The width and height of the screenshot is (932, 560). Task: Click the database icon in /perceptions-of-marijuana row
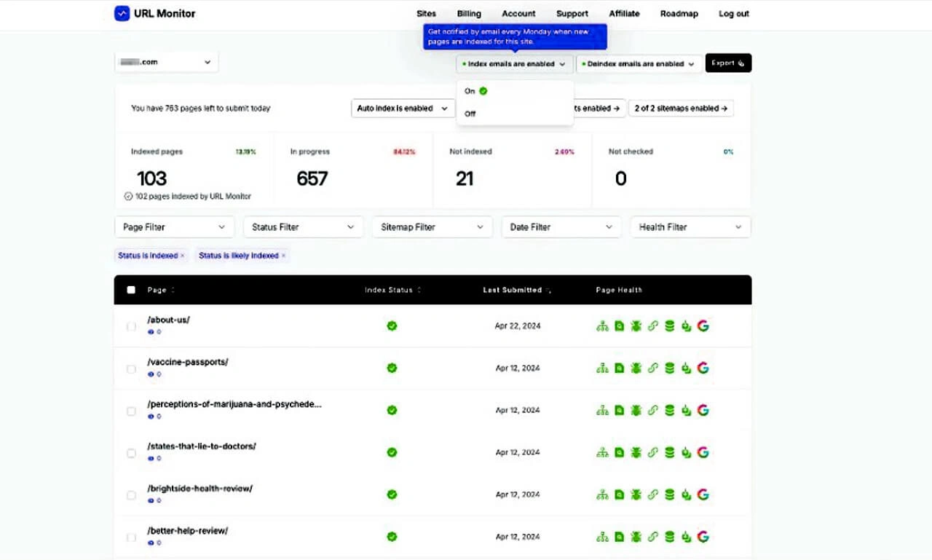(x=669, y=411)
